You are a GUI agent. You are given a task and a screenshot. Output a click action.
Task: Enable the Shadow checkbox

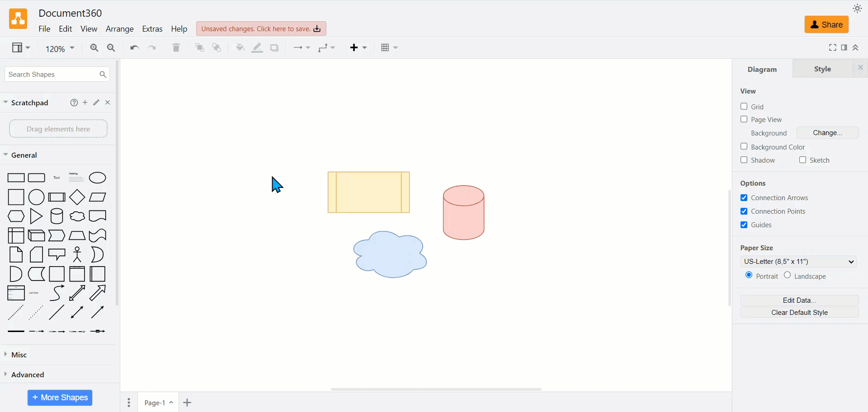tap(744, 160)
